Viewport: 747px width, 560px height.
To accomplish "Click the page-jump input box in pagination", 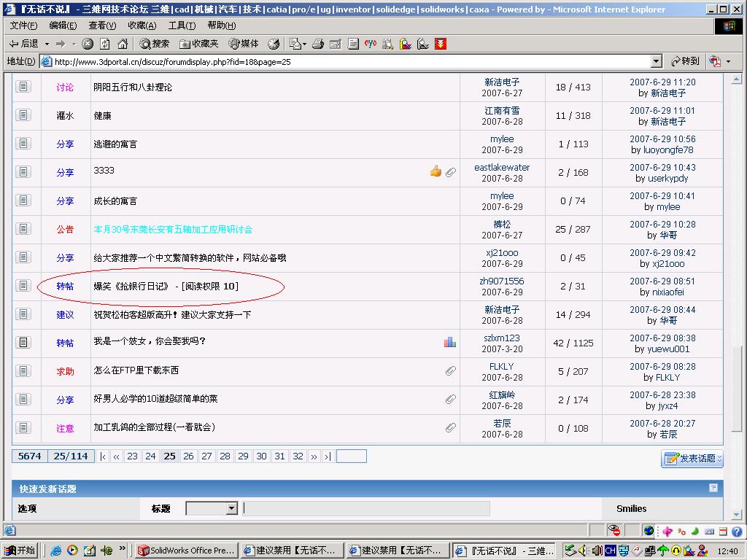I will [351, 456].
